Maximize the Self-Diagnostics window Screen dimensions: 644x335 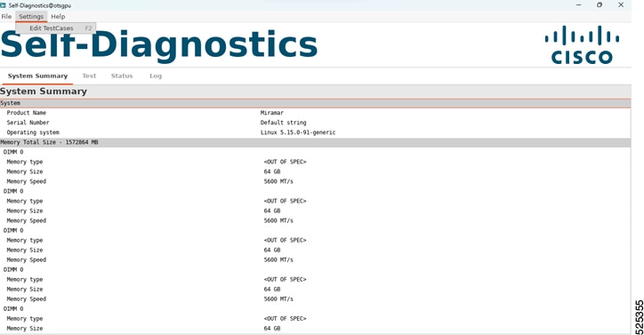pos(600,5)
